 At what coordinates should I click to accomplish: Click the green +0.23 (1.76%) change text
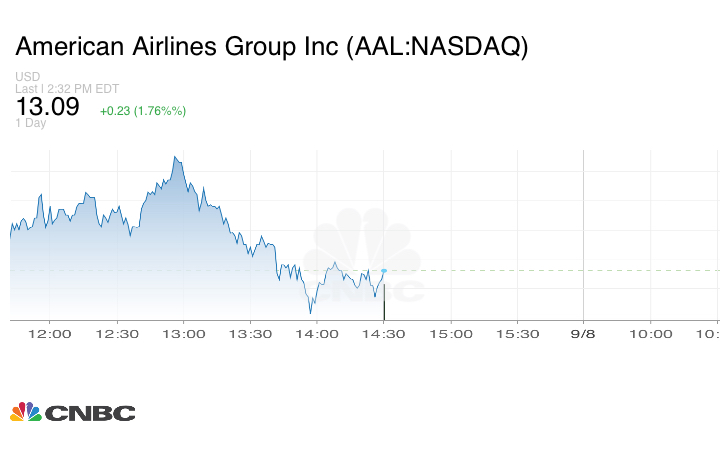143,110
